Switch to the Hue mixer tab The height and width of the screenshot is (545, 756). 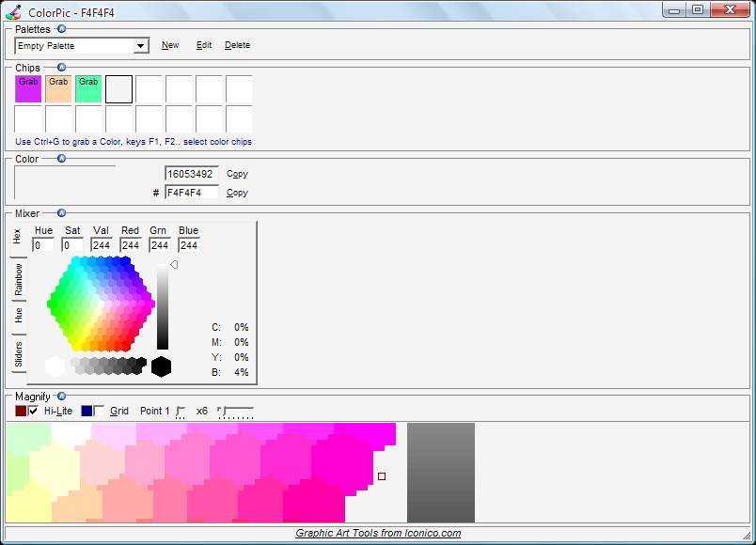18,315
